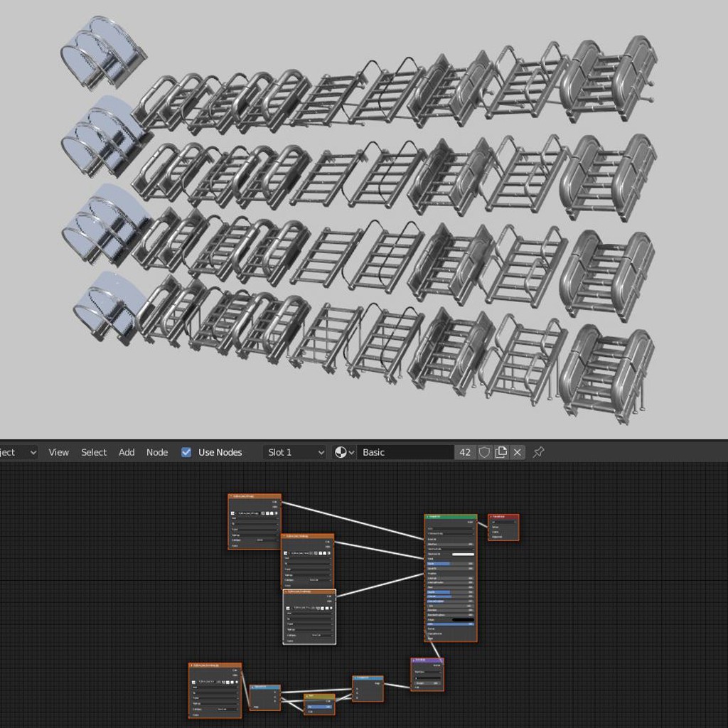Click the Select menu button in the header
The width and height of the screenshot is (728, 728).
click(x=94, y=452)
